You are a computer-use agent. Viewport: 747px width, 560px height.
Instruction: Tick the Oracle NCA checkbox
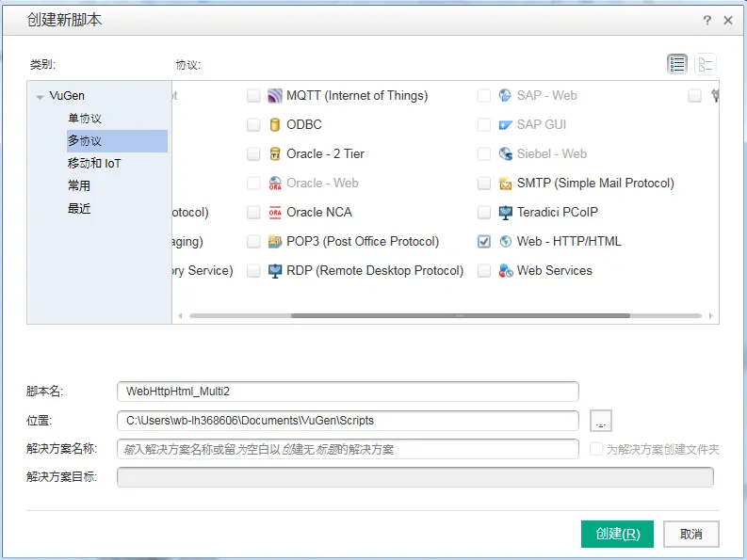[x=253, y=212]
